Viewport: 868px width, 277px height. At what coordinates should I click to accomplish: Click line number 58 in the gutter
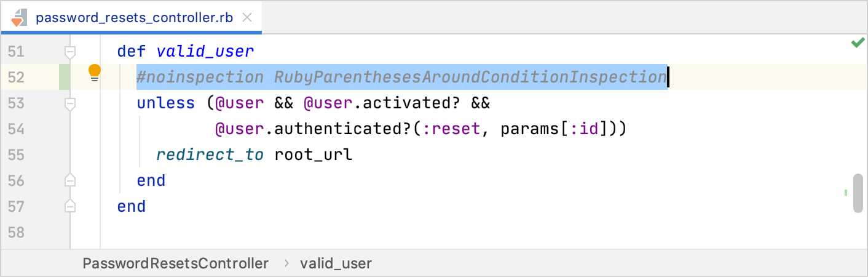(x=15, y=232)
